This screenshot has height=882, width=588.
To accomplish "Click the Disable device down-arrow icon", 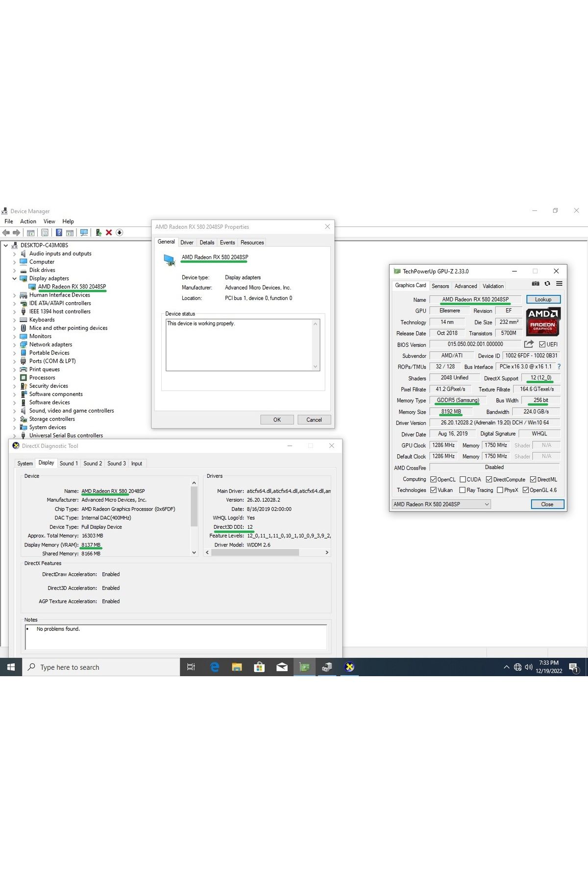I will pos(120,233).
